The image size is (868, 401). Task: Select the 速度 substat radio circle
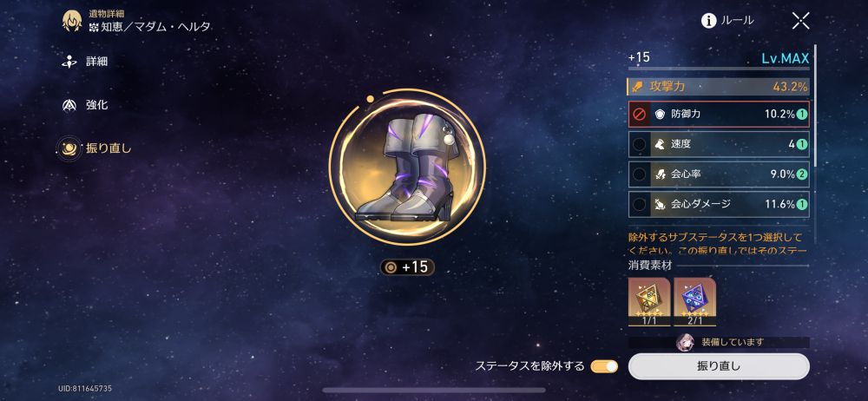[638, 145]
